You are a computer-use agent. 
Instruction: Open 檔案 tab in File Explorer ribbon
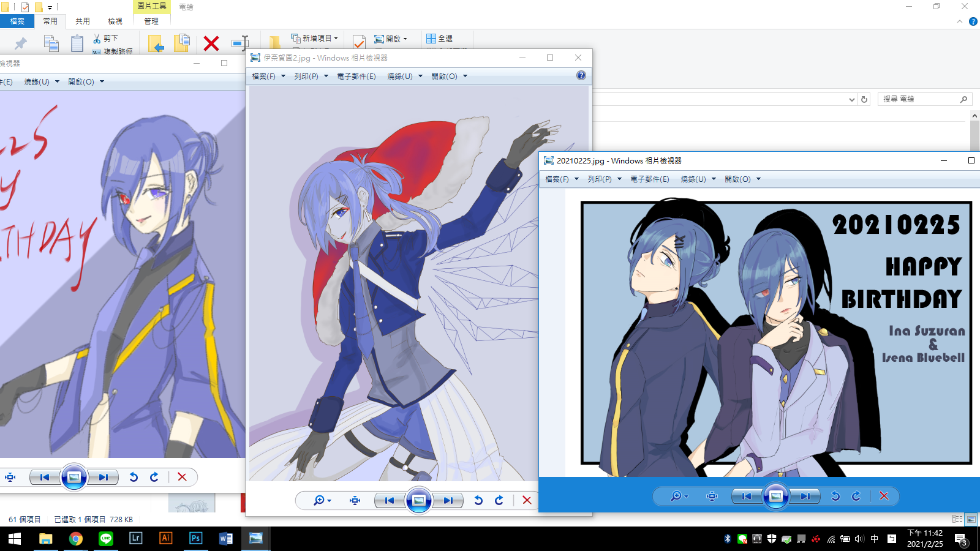click(17, 21)
